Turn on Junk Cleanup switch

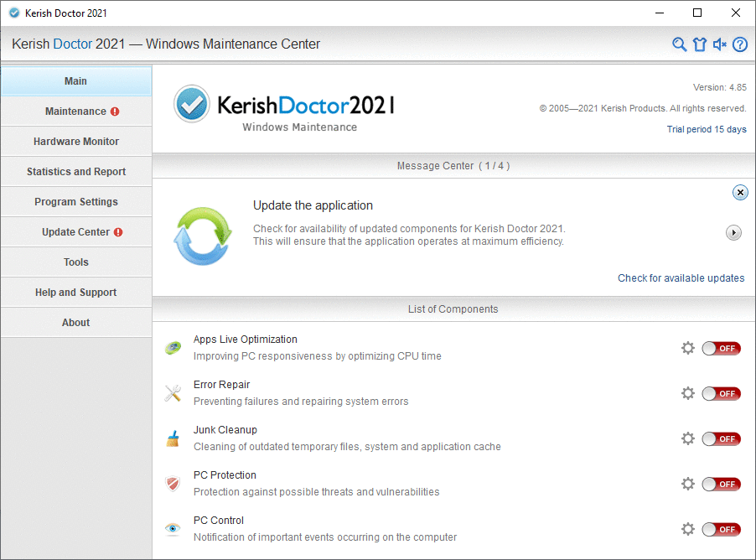(x=722, y=439)
